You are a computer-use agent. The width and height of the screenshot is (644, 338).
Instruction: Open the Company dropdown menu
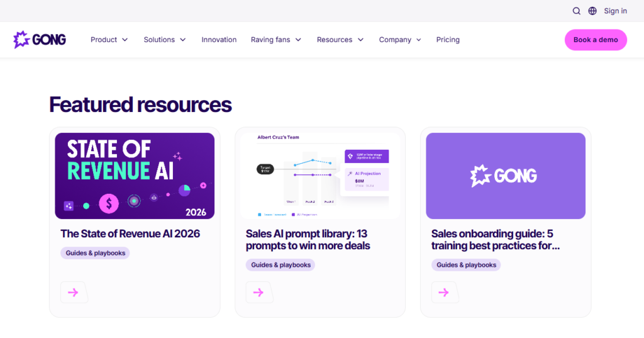(399, 40)
